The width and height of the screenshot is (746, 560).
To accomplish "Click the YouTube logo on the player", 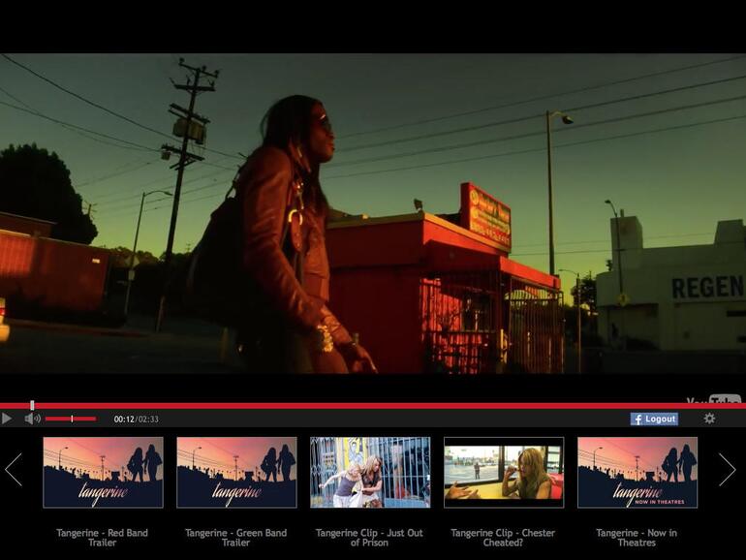I will click(x=714, y=399).
